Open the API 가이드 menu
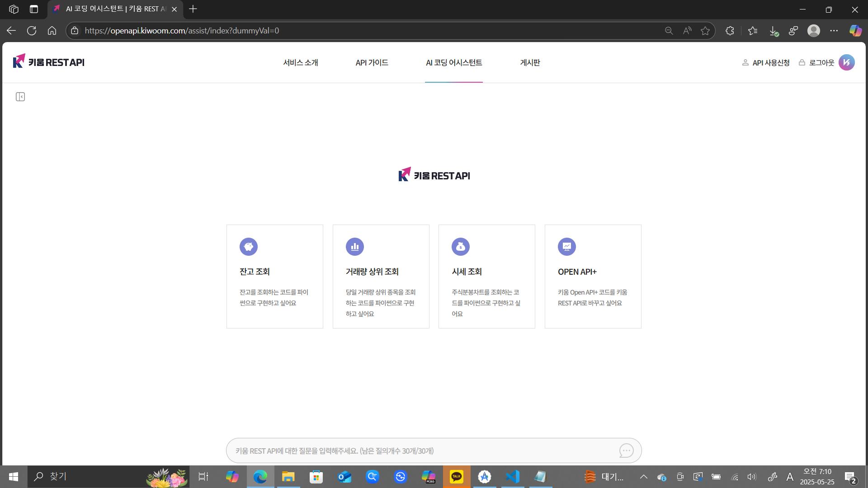The image size is (868, 488). point(372,63)
